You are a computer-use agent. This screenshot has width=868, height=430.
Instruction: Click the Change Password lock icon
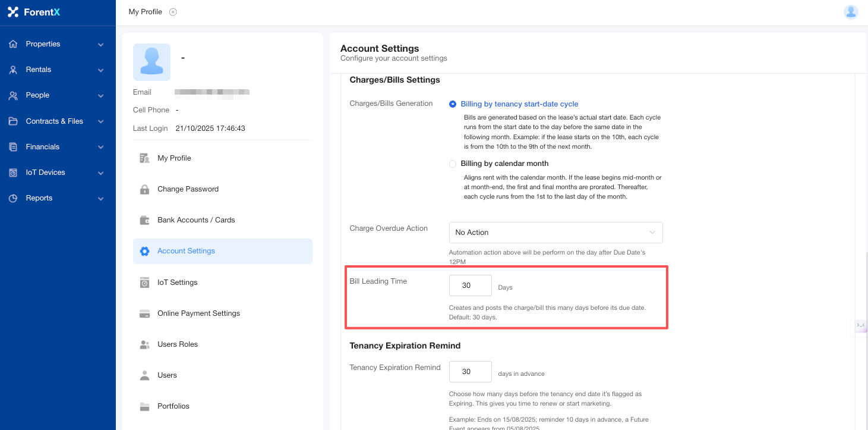(144, 189)
